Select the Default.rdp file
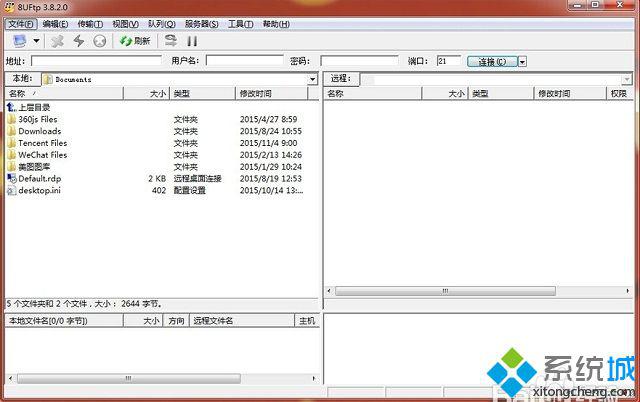This screenshot has width=640, height=402. coord(40,178)
